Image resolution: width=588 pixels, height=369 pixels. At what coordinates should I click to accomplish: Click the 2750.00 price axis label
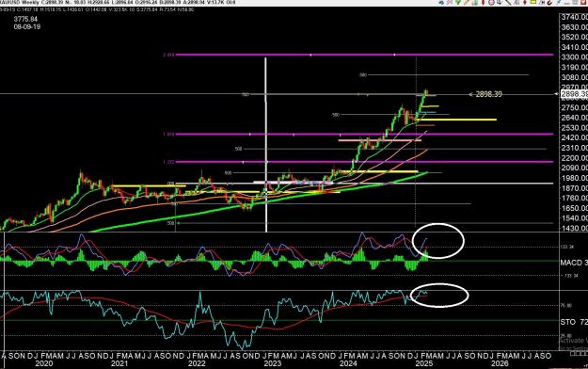coord(574,107)
